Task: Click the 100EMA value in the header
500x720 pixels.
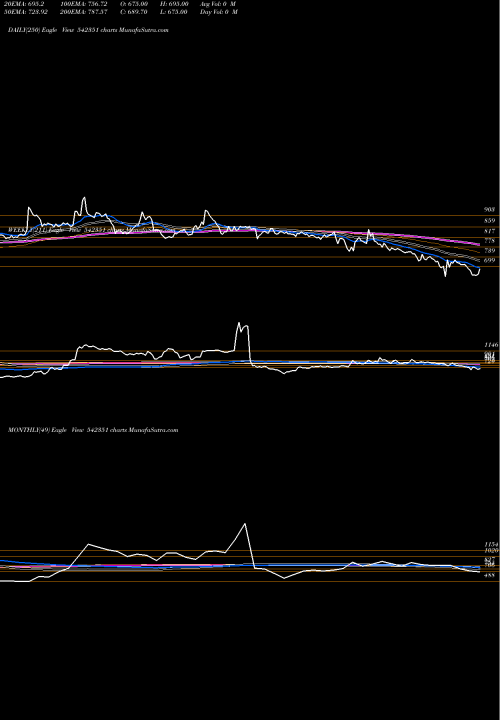Action: pyautogui.click(x=83, y=4)
